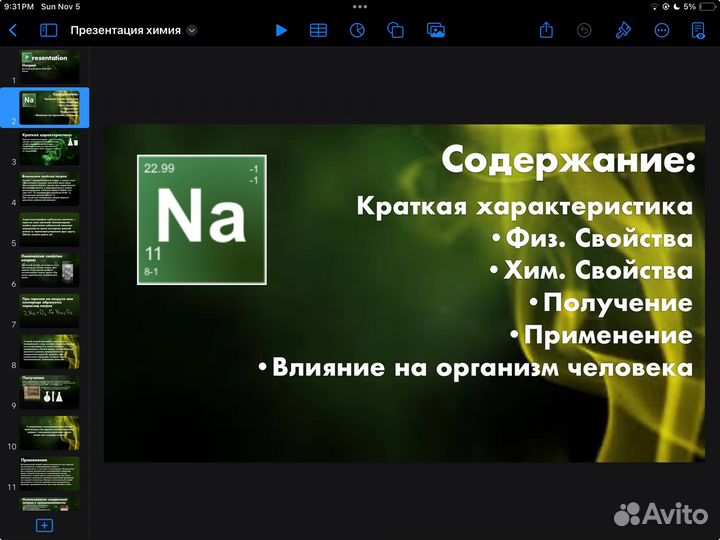Select the Применение bullet

point(602,335)
